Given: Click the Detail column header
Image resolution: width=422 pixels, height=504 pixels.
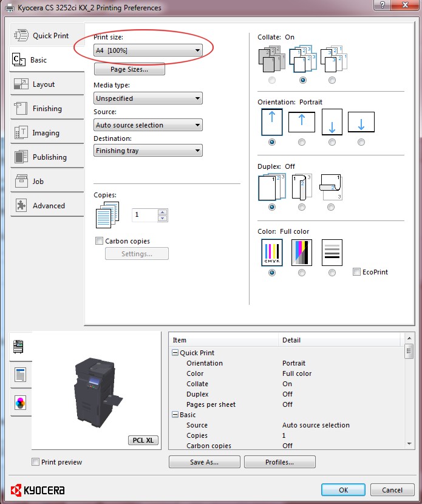Looking at the screenshot, I should [339, 340].
